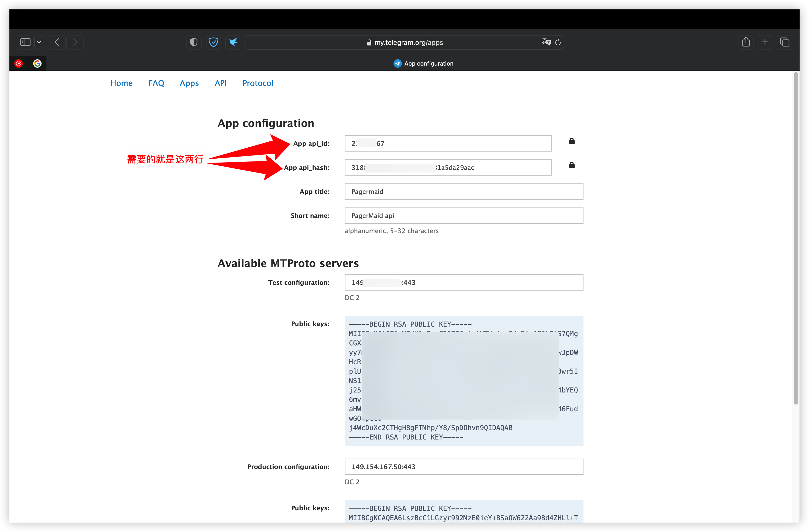Screen dimensions: 809x532
Task: Switch to the pinned Google tab
Action: pos(37,63)
